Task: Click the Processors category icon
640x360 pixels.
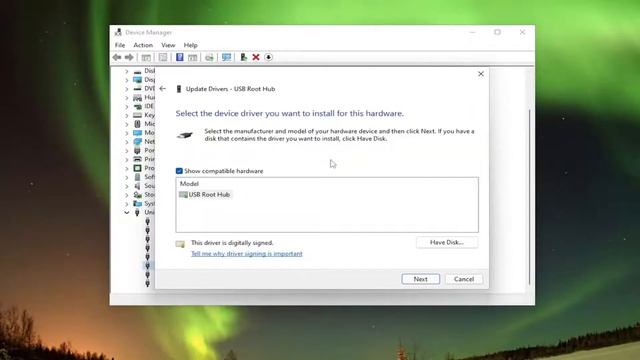Action: [138, 168]
